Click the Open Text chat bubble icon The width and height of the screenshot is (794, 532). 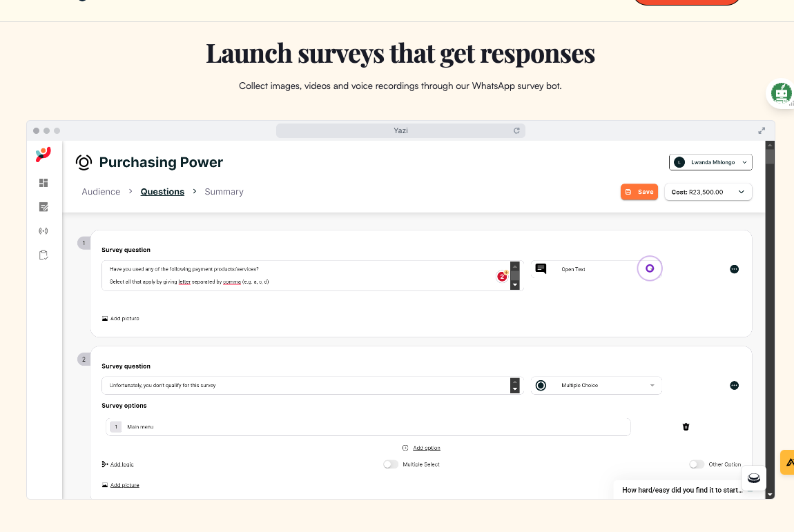541,269
